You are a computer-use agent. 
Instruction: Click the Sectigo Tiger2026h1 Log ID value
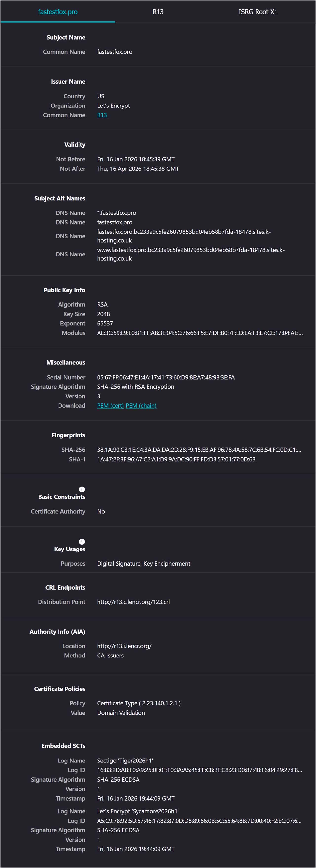[x=199, y=770]
